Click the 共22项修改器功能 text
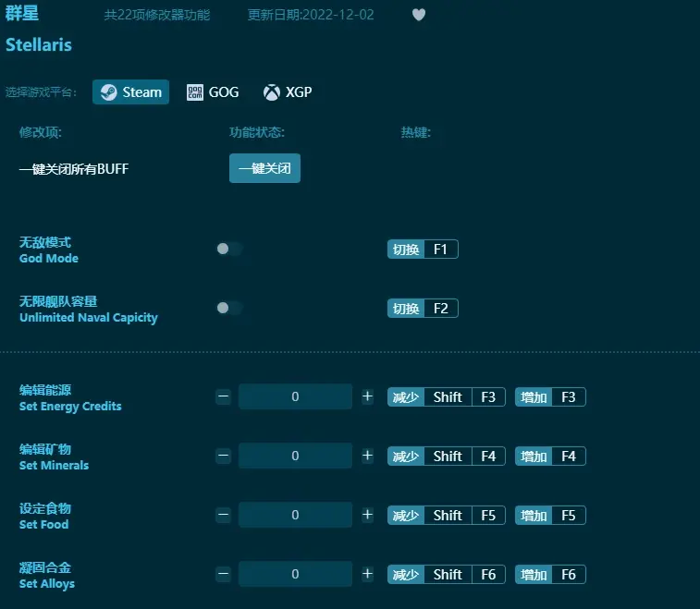The image size is (700, 609). [x=157, y=15]
